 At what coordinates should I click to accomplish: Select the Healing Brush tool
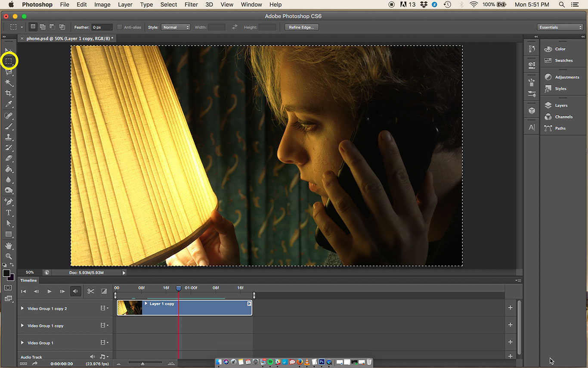9,116
